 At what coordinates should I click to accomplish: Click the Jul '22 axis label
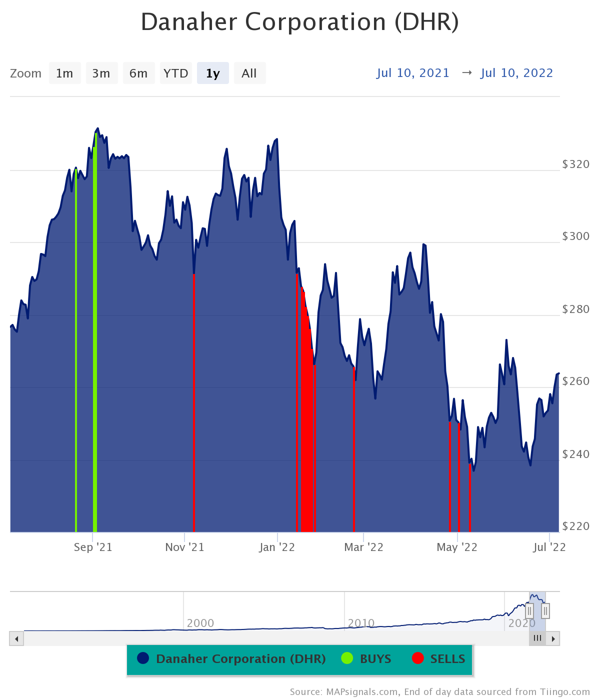549,547
